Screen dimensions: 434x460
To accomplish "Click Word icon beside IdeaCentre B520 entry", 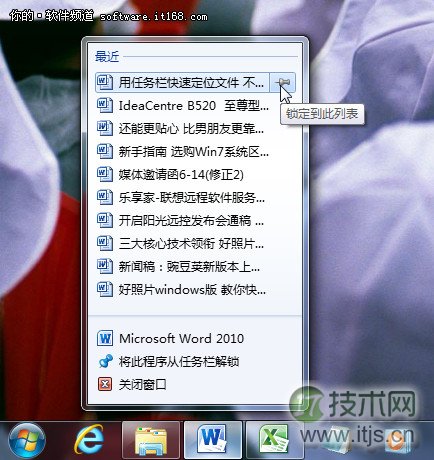I will [105, 106].
